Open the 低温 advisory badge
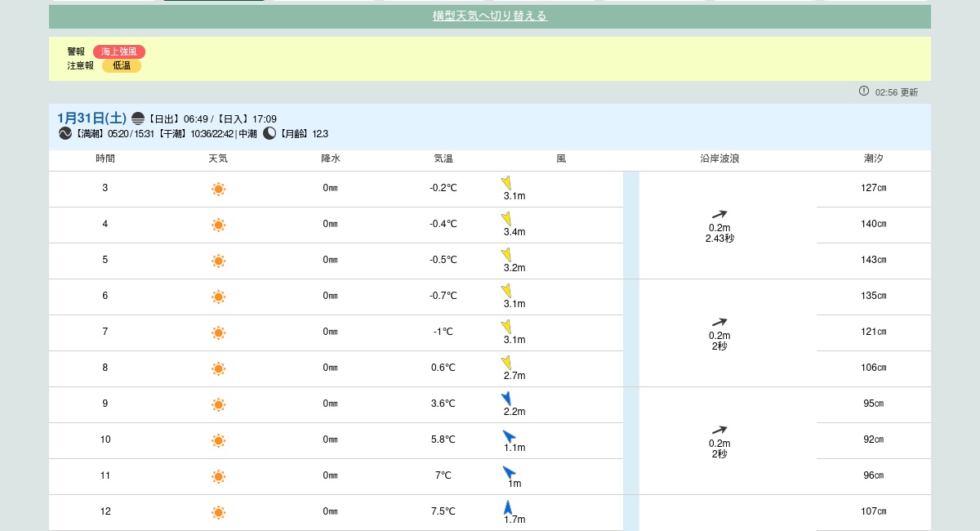Viewport: 980px width, 531px height. [x=121, y=65]
